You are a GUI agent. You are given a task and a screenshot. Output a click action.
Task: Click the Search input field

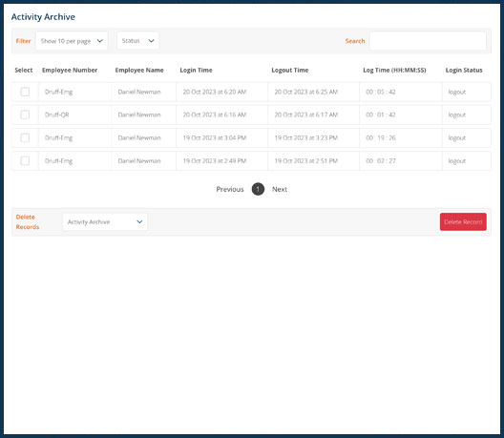(x=428, y=41)
